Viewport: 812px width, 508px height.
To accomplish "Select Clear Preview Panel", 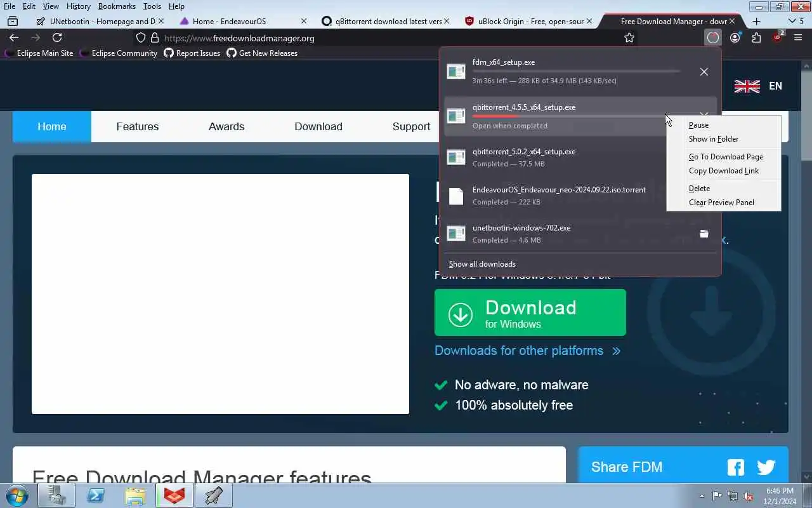I will pos(724,203).
